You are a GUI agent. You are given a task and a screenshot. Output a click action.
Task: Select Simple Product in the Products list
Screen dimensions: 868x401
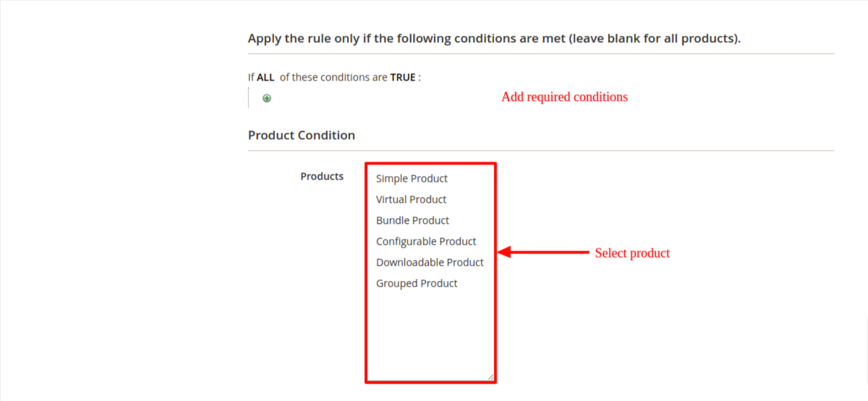point(411,179)
